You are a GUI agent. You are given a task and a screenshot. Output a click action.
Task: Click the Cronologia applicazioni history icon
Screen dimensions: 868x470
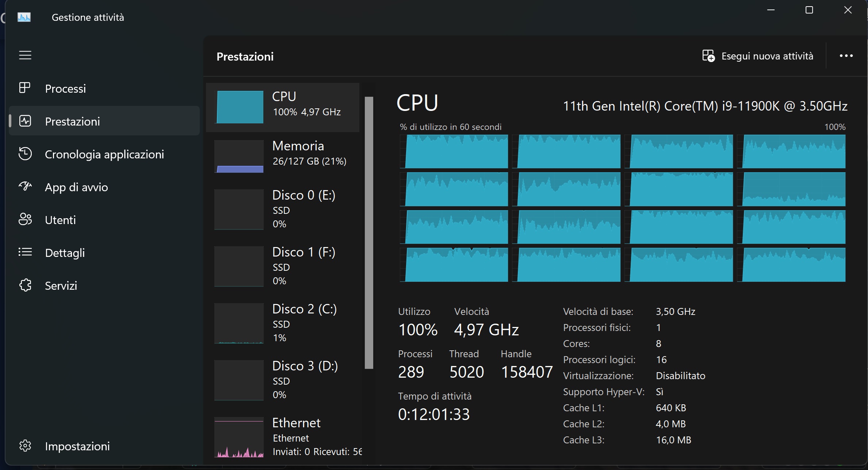[x=25, y=154]
